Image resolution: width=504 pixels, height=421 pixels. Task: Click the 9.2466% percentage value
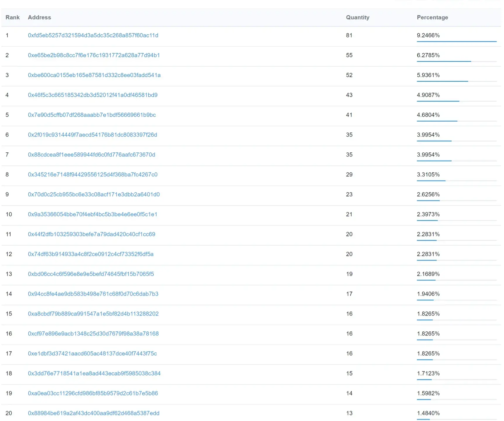click(428, 35)
